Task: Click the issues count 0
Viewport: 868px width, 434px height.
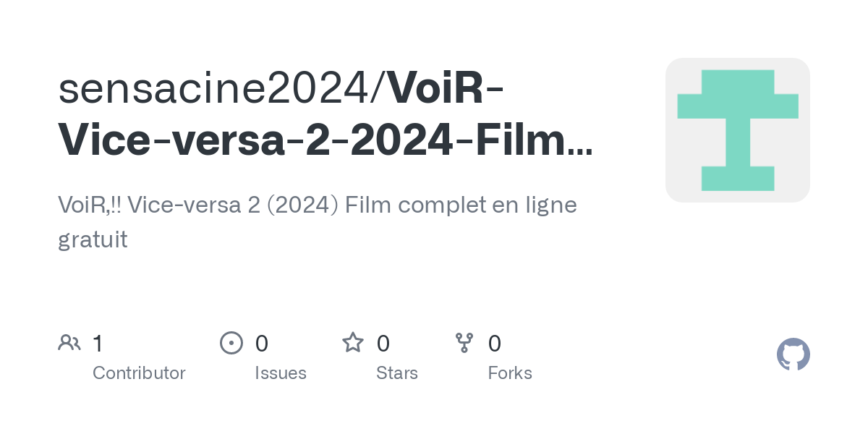Action: [x=262, y=344]
